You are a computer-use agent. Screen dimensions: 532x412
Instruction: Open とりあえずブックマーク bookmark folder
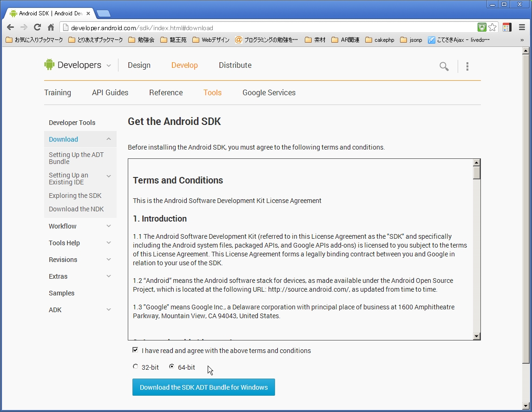(x=96, y=40)
